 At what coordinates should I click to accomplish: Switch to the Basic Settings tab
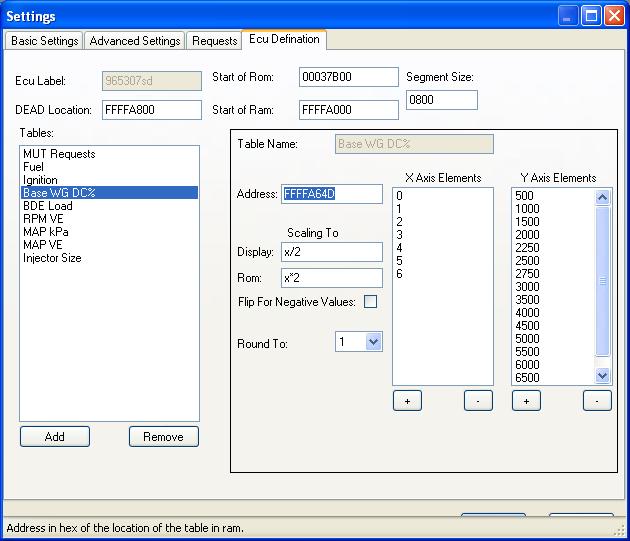(x=44, y=41)
